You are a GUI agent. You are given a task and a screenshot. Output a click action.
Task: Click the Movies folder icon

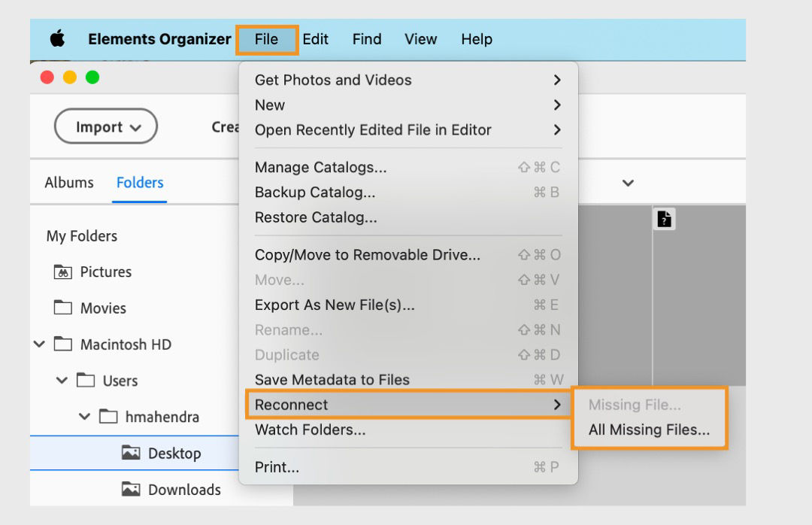click(63, 308)
